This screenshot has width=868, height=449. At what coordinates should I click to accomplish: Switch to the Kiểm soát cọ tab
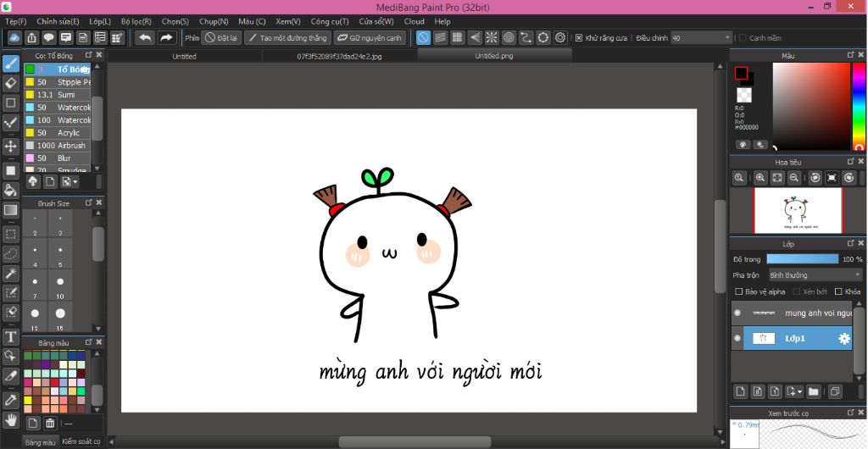pyautogui.click(x=81, y=441)
